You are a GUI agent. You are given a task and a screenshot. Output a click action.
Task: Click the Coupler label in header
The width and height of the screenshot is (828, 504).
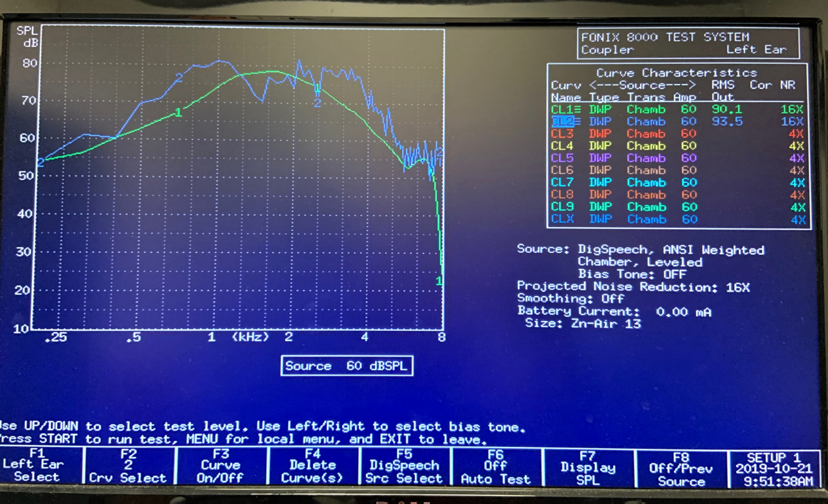607,50
